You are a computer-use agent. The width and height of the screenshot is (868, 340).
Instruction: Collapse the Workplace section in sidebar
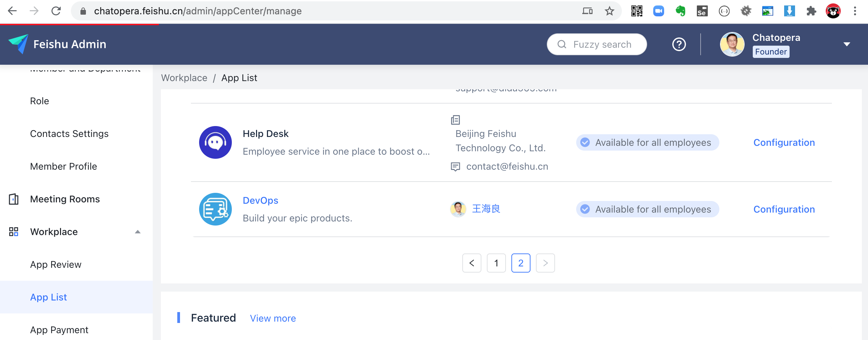coord(138,232)
